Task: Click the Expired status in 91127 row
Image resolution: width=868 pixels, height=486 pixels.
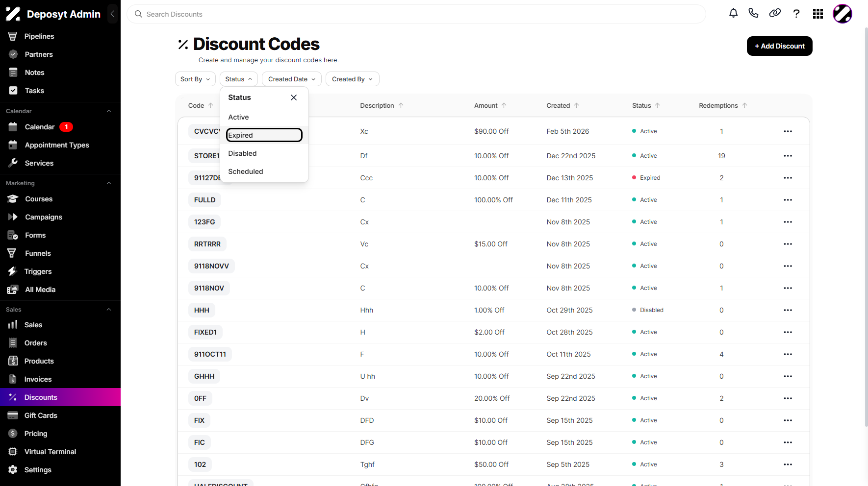Action: click(x=646, y=178)
